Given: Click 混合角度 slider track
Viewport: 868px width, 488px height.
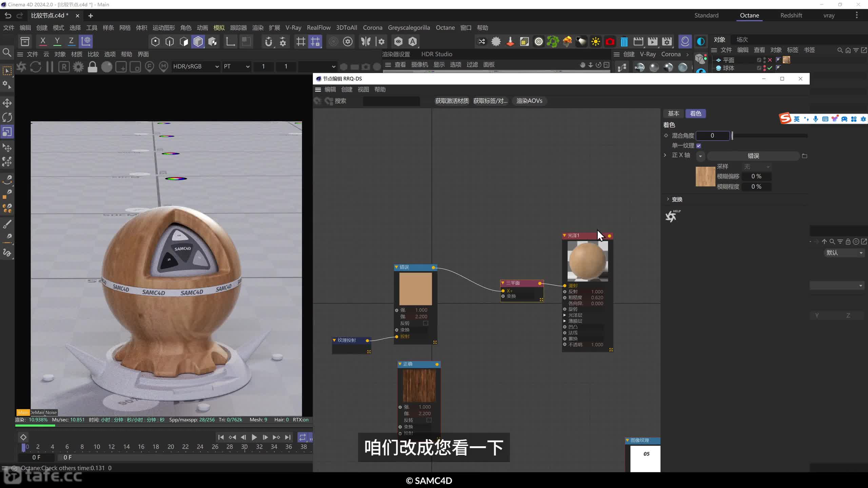Looking at the screenshot, I should [x=770, y=136].
